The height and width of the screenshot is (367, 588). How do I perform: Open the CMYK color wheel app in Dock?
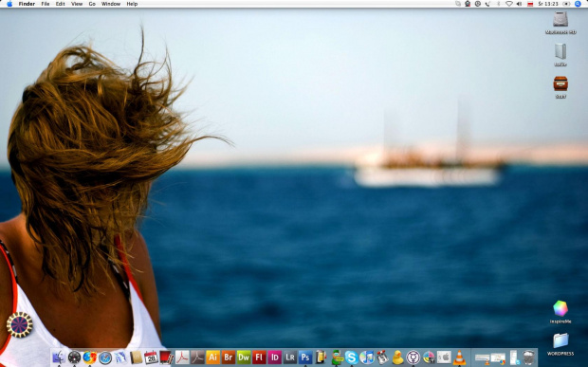pyautogui.click(x=429, y=358)
